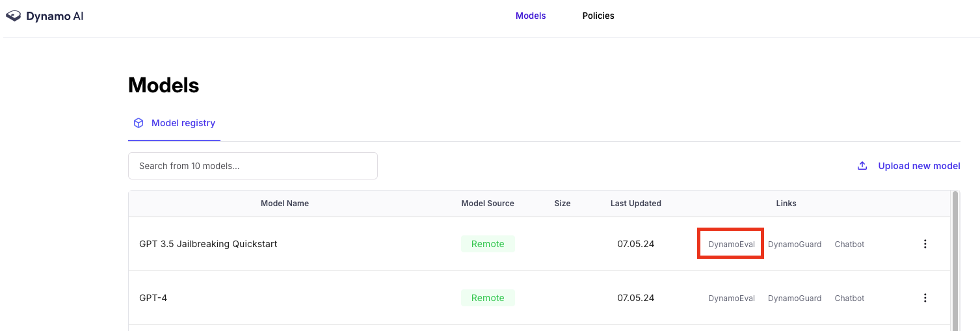Image resolution: width=980 pixels, height=331 pixels.
Task: Click the models table vertical scrollbar
Action: coord(955,261)
